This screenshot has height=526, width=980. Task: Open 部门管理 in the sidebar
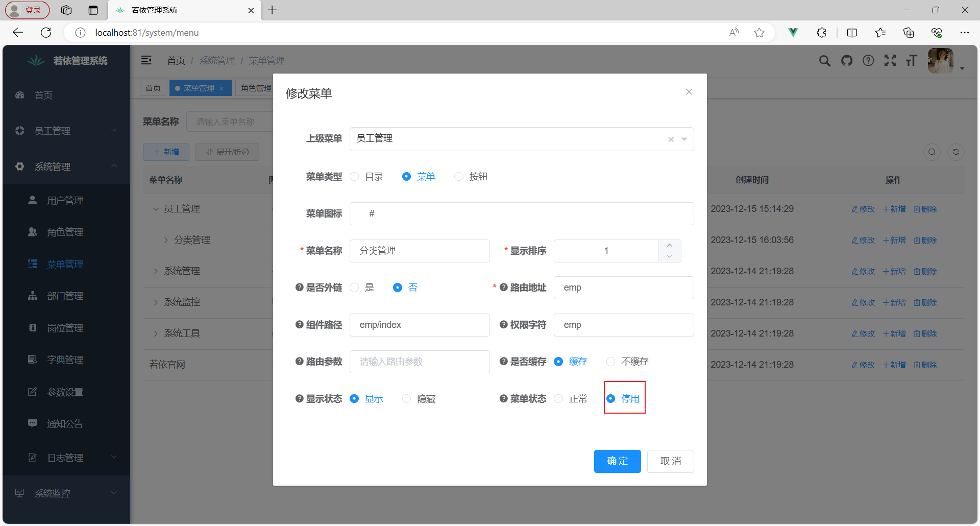[66, 296]
